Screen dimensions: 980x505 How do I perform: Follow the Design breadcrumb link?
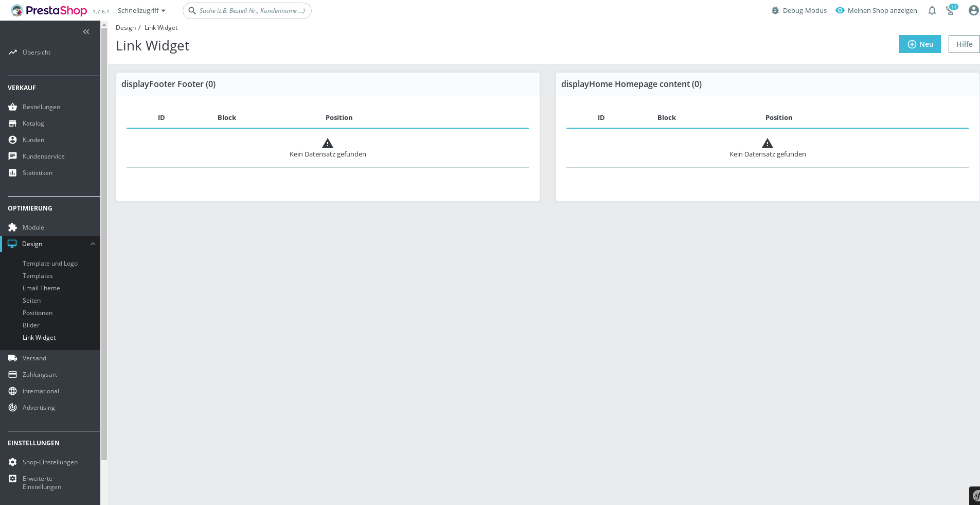(126, 27)
